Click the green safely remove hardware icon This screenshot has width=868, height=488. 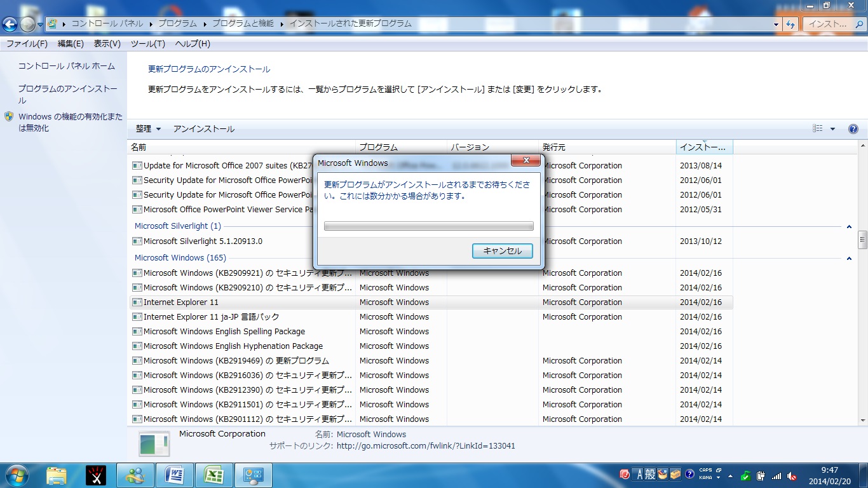[x=746, y=476]
